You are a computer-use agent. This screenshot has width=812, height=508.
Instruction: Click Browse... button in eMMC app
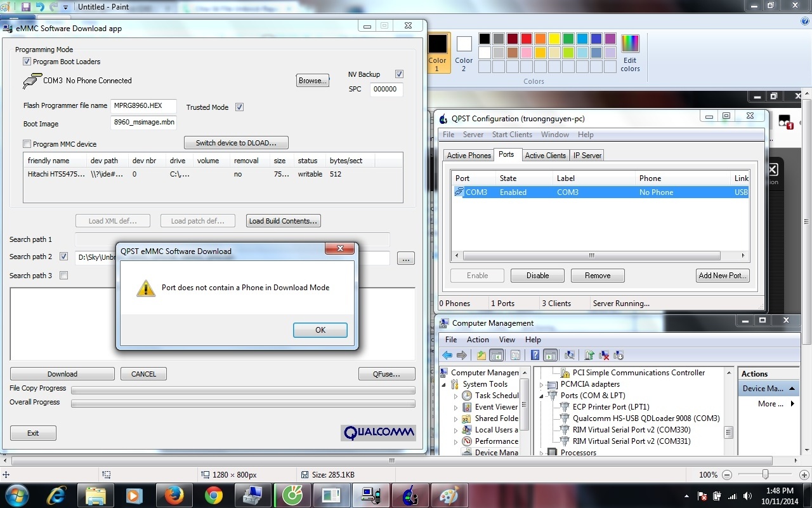coord(313,81)
